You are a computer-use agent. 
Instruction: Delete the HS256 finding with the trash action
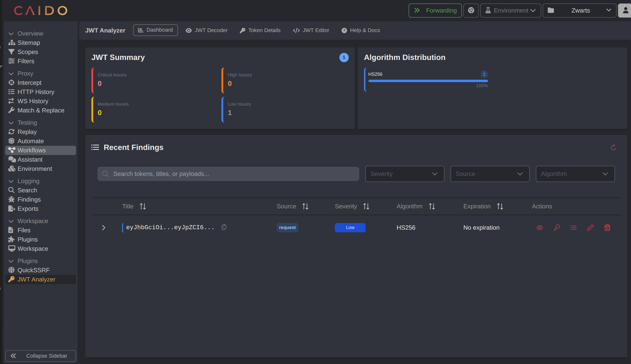[607, 227]
